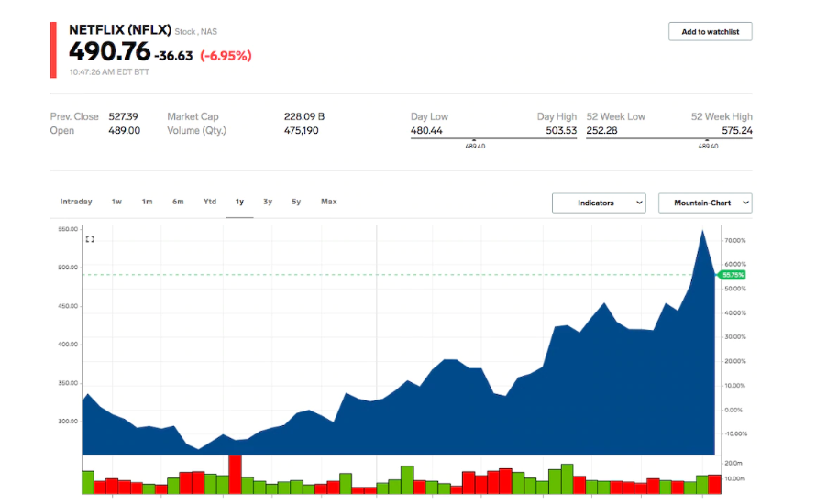Screen dimensions: 827x504
Task: Add Netflix to watchlist
Action: click(x=710, y=32)
